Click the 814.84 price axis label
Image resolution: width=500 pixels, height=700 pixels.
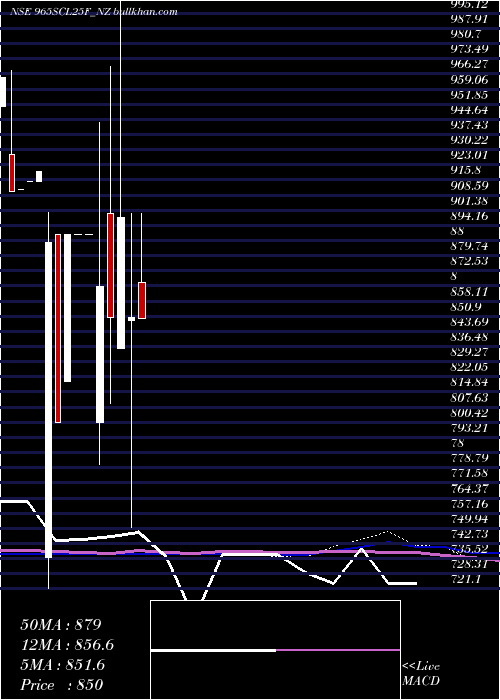click(470, 382)
